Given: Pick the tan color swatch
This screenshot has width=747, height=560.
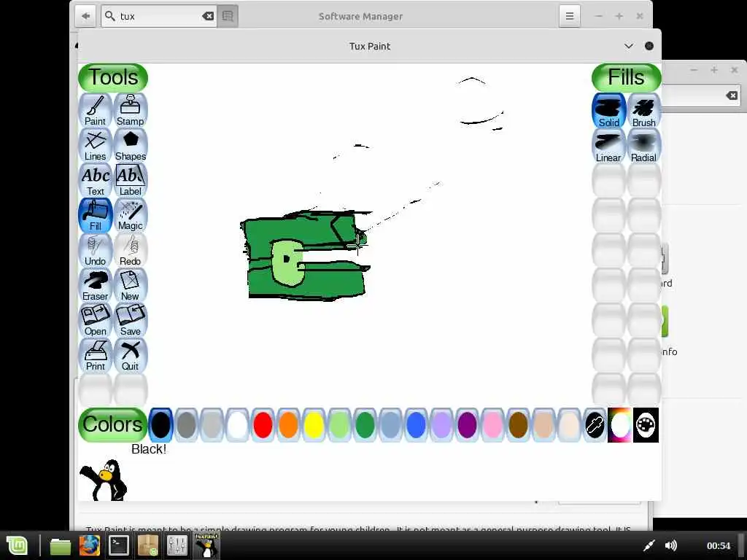Looking at the screenshot, I should (x=543, y=425).
